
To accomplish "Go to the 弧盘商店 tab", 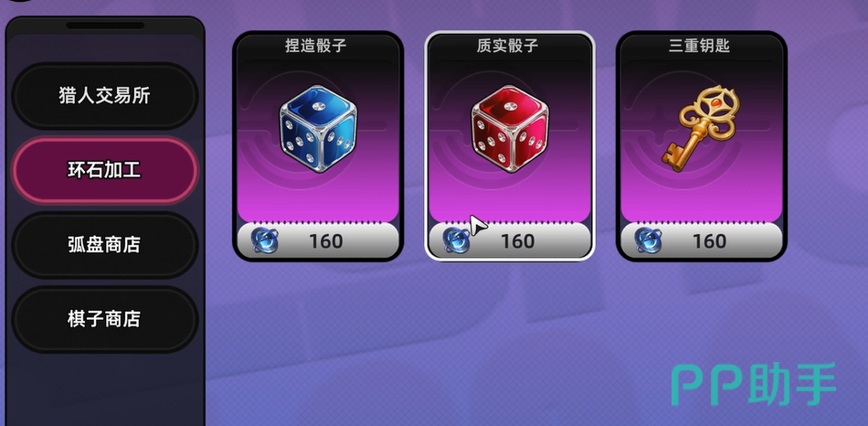I will (105, 244).
